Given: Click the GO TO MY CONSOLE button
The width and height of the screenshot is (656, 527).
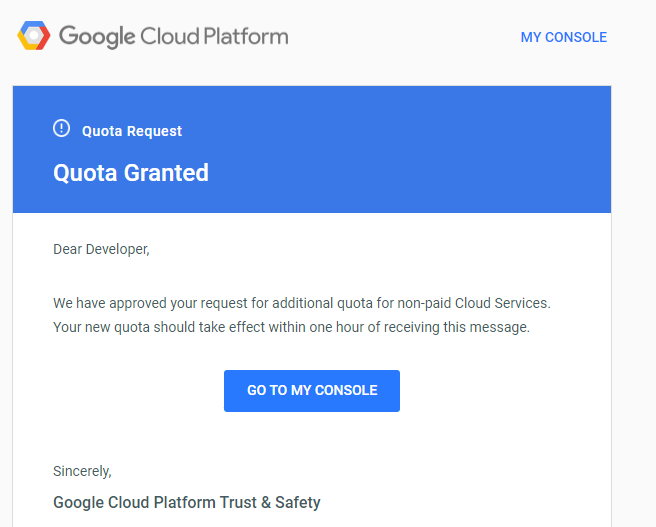Looking at the screenshot, I should (312, 391).
